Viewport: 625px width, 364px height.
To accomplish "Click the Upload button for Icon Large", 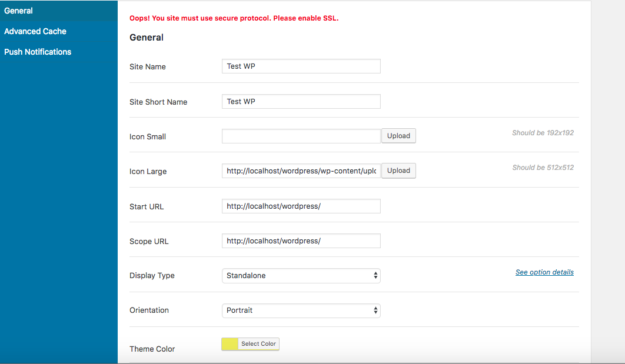I will pos(398,171).
